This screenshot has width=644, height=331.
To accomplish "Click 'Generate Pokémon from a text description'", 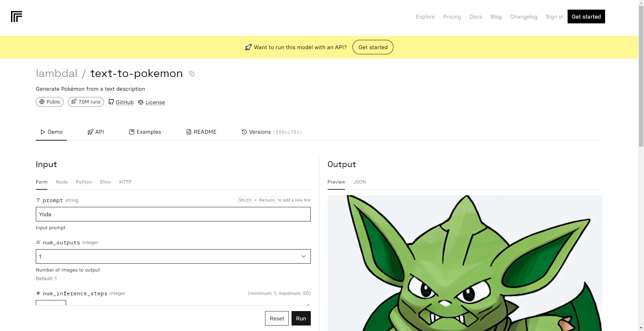I will coord(90,89).
